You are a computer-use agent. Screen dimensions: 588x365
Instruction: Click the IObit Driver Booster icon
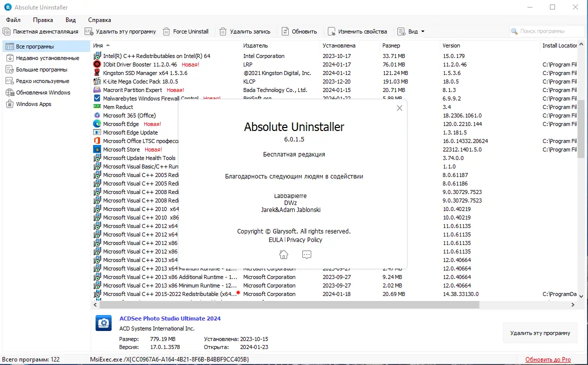[97, 64]
